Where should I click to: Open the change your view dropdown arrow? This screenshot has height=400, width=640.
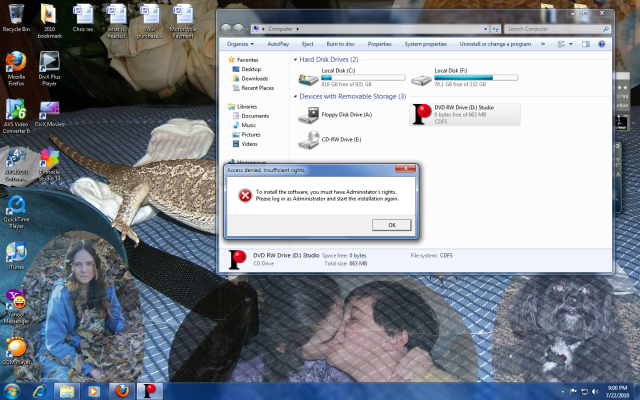[571, 44]
